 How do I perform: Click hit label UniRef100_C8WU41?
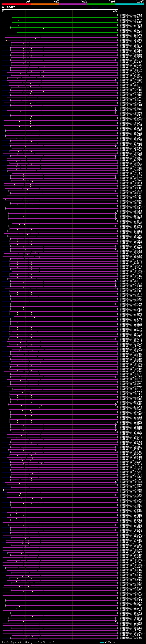click(131, 37)
